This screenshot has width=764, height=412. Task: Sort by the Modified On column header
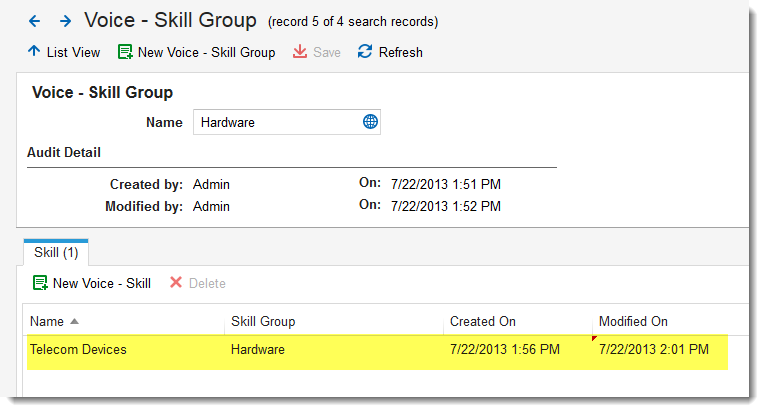(633, 321)
